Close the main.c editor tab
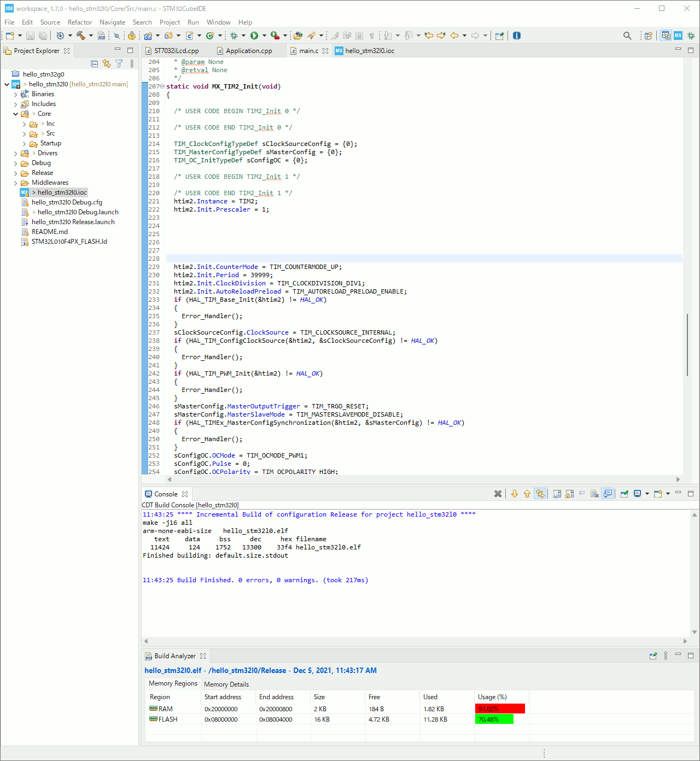This screenshot has width=700, height=761. 325,51
